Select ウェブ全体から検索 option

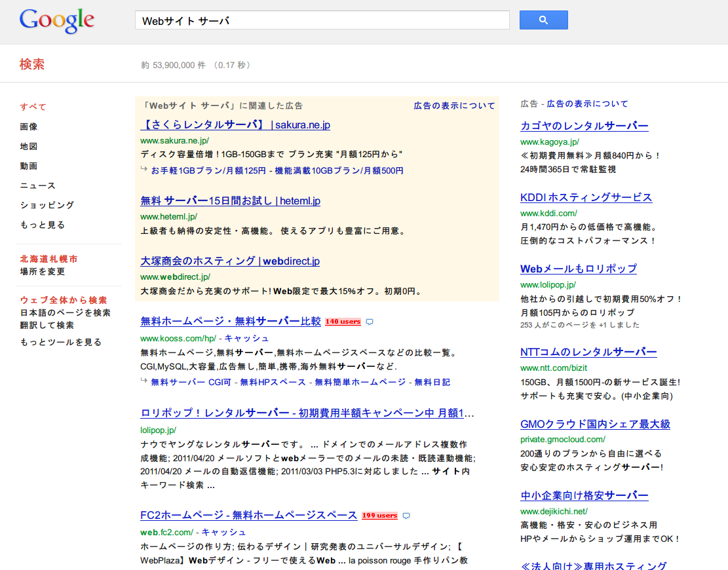(64, 300)
